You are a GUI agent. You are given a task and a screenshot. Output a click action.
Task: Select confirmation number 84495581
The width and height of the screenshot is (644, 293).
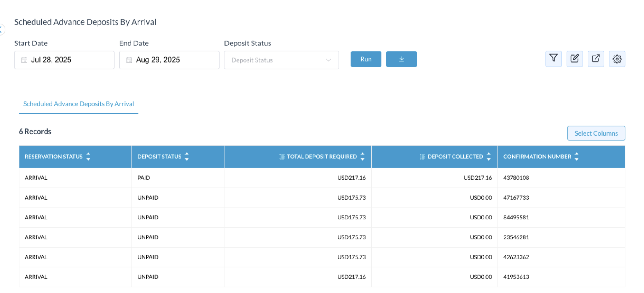[516, 217]
